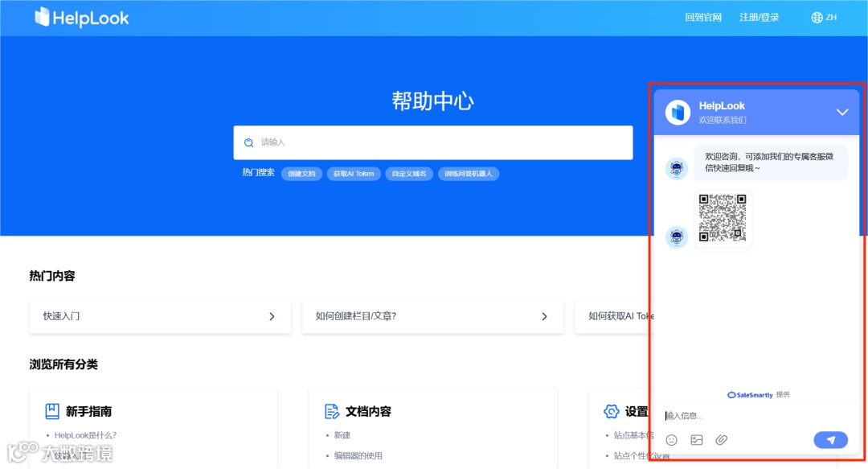Click the 文档内容 document icon
The width and height of the screenshot is (868, 469).
pos(332,411)
